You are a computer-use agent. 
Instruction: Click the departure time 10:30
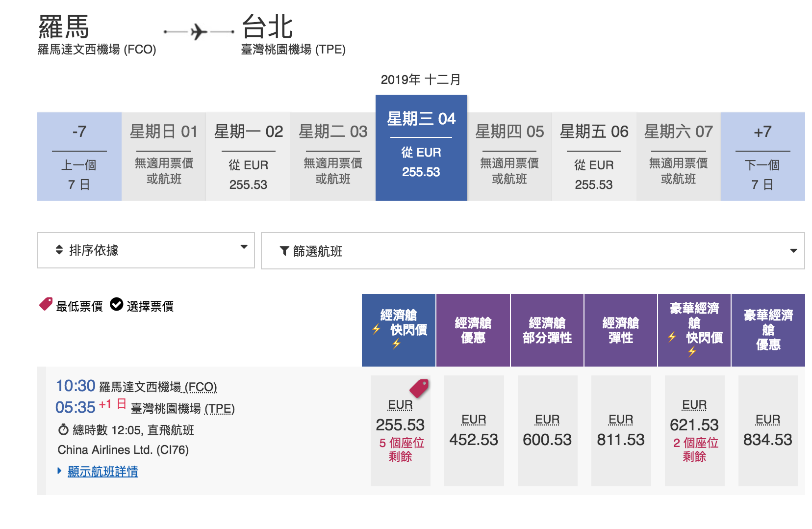pos(76,386)
